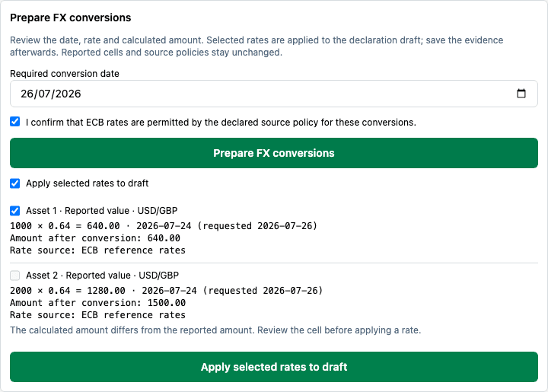548x392 pixels.
Task: Uncheck the Asset 1 conversion checkbox
Action: [14, 211]
